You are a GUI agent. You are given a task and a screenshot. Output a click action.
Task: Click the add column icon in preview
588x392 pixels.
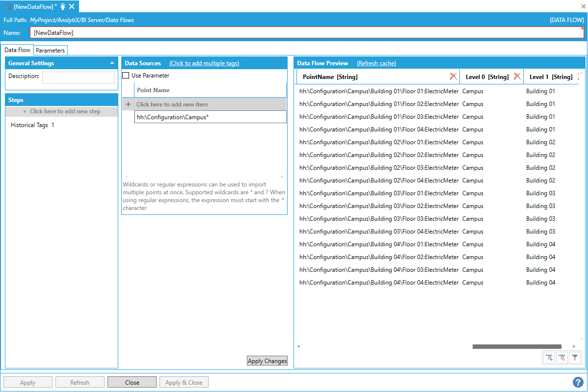coord(549,358)
